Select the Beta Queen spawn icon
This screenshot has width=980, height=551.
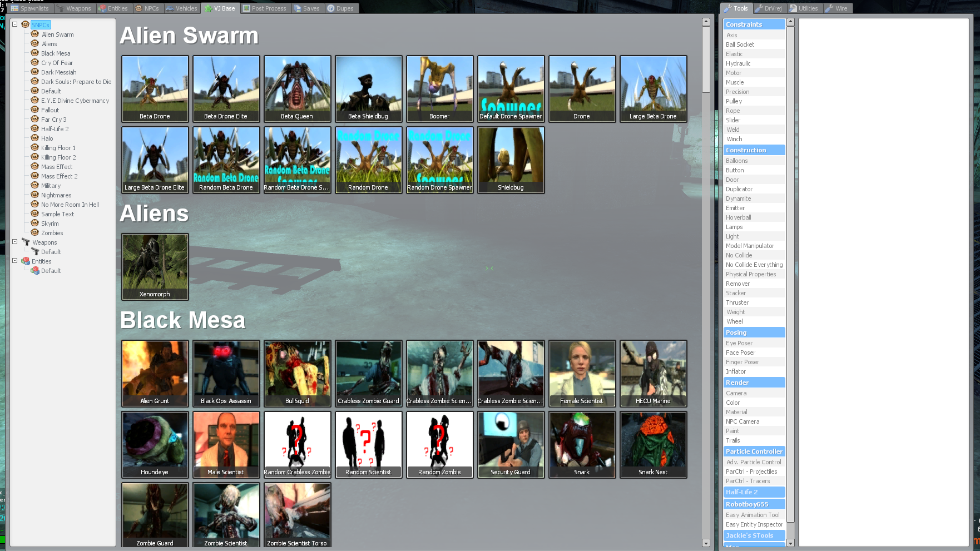click(298, 89)
